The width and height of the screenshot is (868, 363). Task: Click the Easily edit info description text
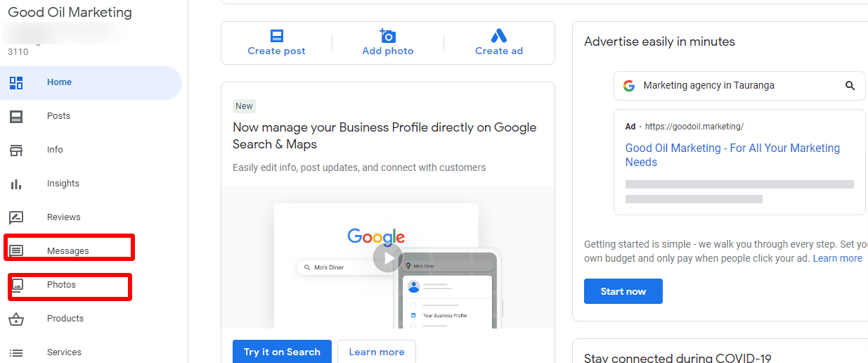359,168
